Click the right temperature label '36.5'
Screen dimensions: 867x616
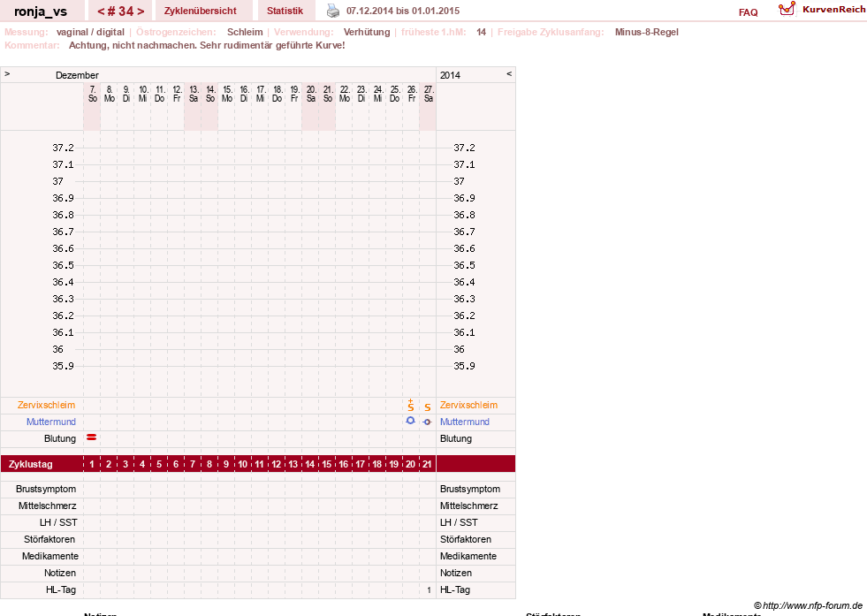pyautogui.click(x=465, y=265)
